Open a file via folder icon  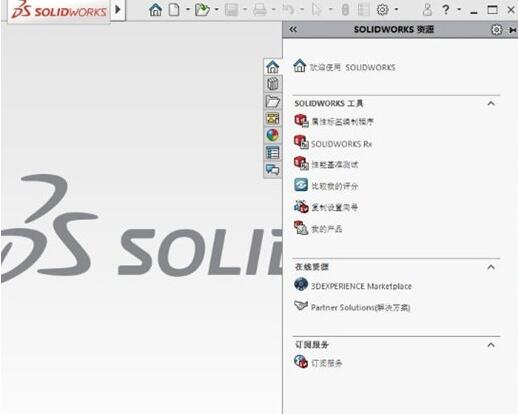202,10
